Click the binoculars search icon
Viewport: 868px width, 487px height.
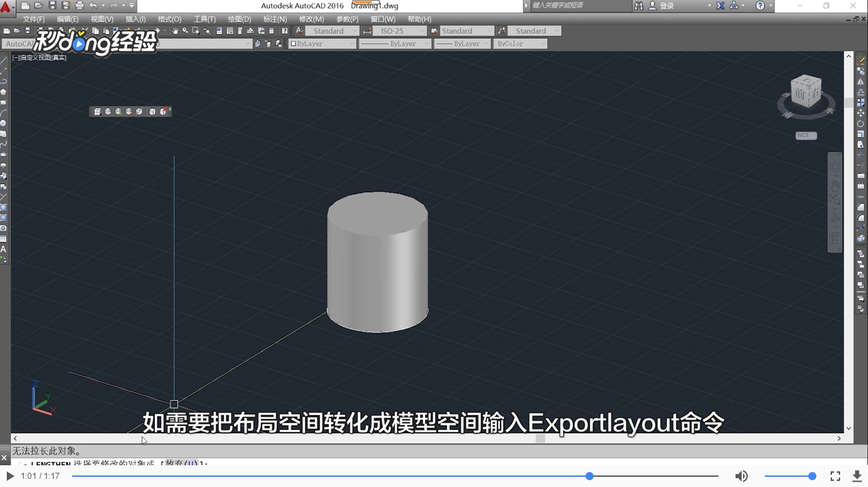pos(638,6)
